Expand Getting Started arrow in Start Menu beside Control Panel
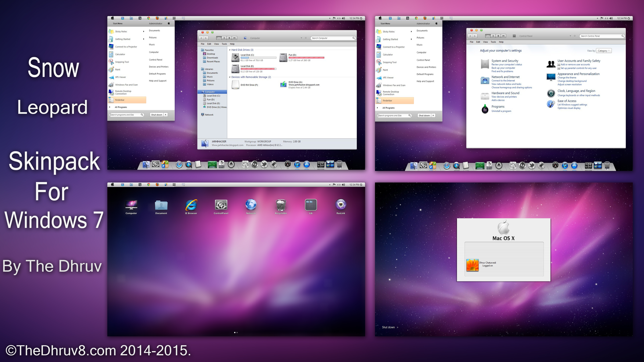644x362 pixels. (x=411, y=39)
